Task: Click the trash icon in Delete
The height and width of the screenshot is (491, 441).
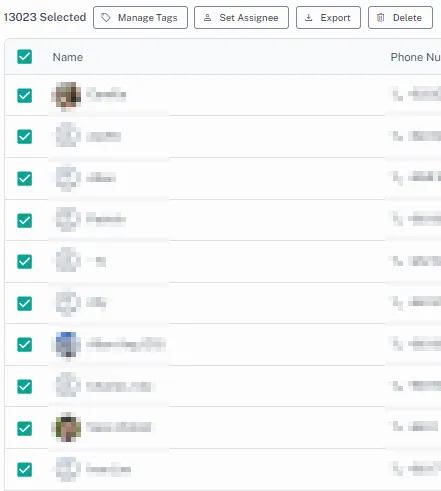Action: click(x=380, y=17)
